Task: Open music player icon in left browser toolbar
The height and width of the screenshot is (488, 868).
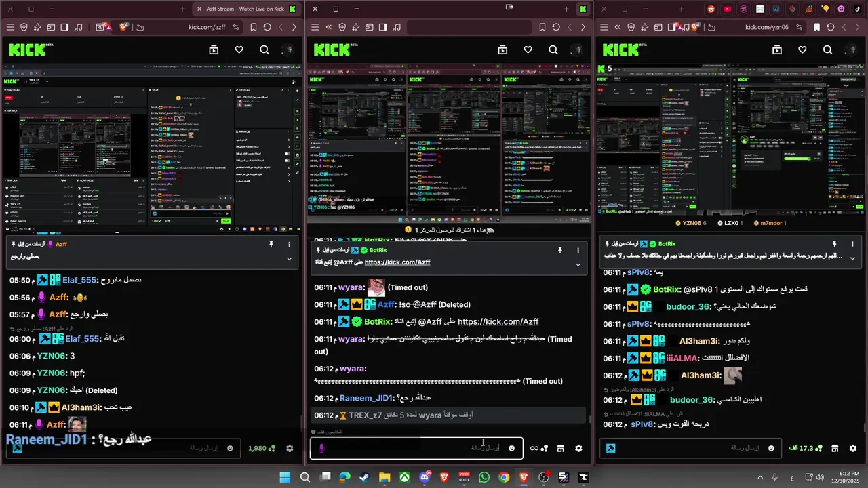Action: point(78,27)
